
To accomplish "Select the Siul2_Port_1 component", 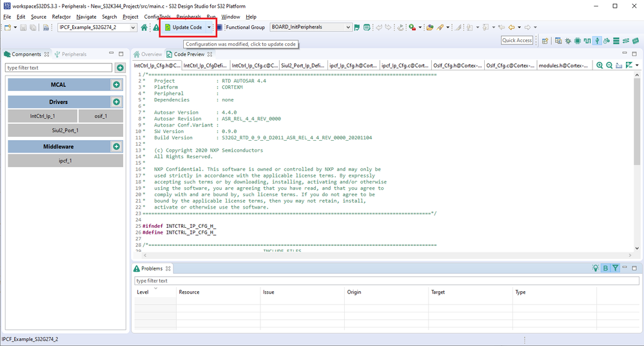I will [65, 130].
